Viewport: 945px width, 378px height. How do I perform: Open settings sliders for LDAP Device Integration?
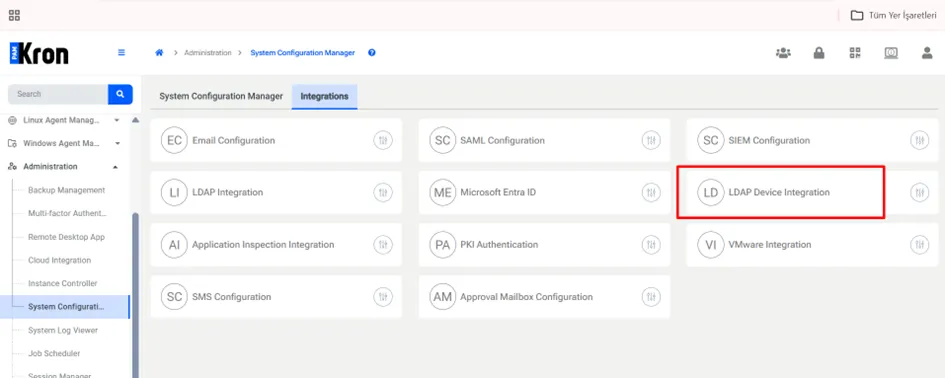919,192
